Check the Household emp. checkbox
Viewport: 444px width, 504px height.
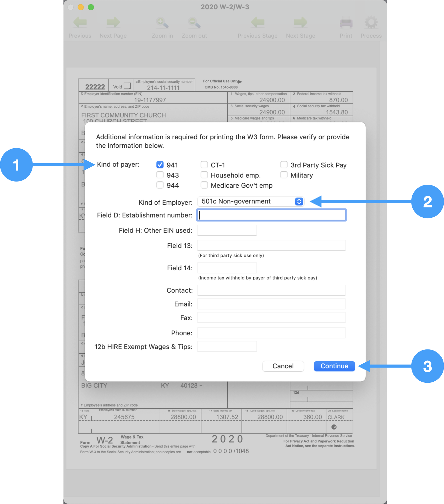coord(204,175)
